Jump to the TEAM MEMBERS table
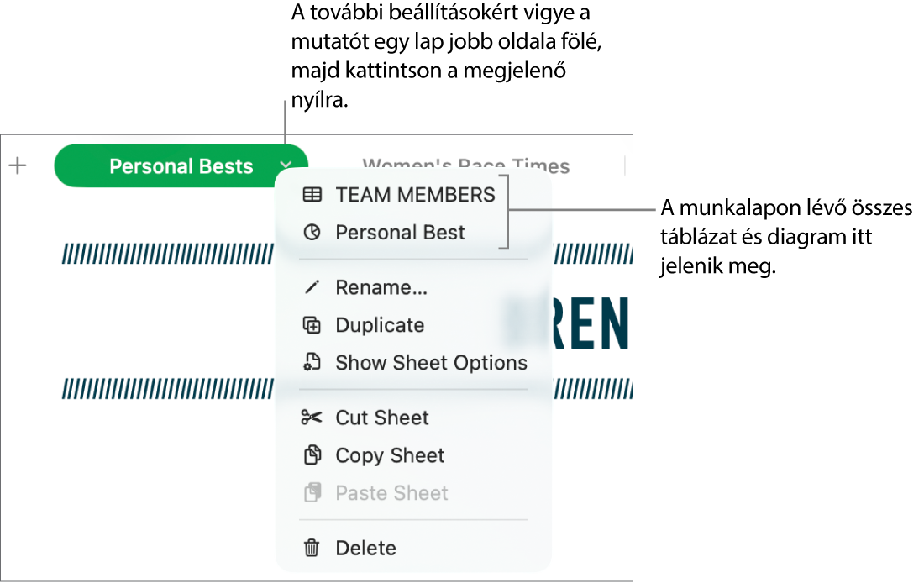The width and height of the screenshot is (924, 583). (x=416, y=195)
